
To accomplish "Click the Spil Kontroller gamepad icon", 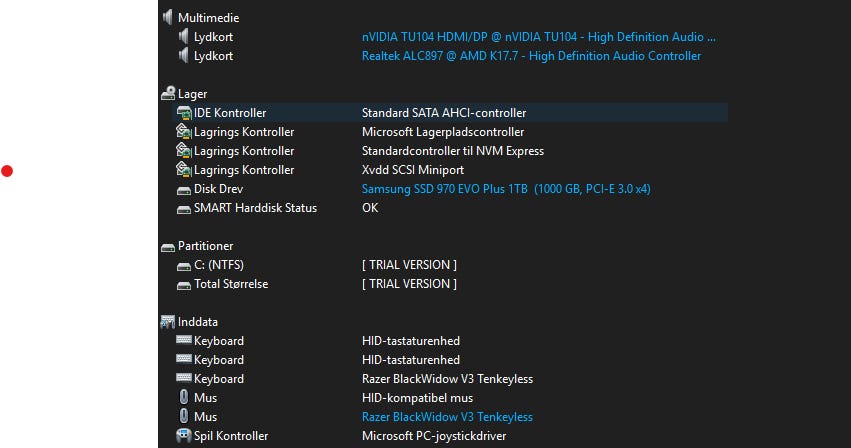I will pos(183,436).
